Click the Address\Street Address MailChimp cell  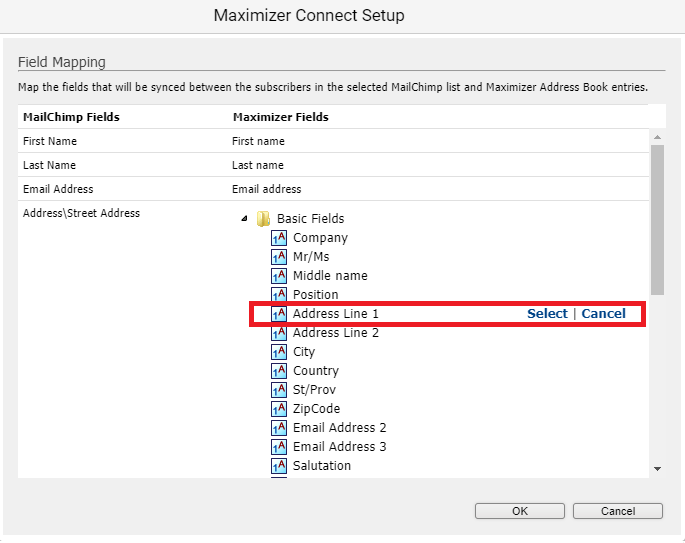point(81,213)
